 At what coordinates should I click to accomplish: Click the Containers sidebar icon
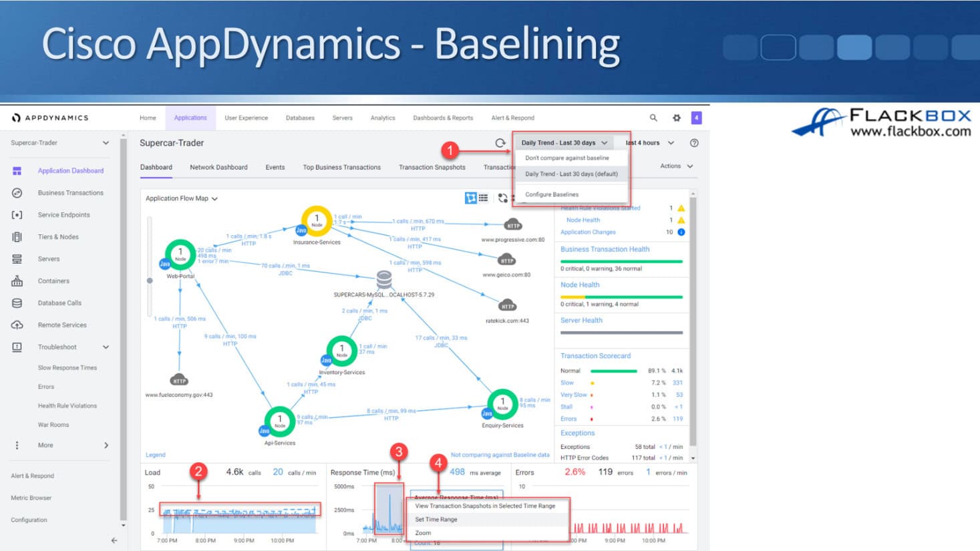pos(17,281)
